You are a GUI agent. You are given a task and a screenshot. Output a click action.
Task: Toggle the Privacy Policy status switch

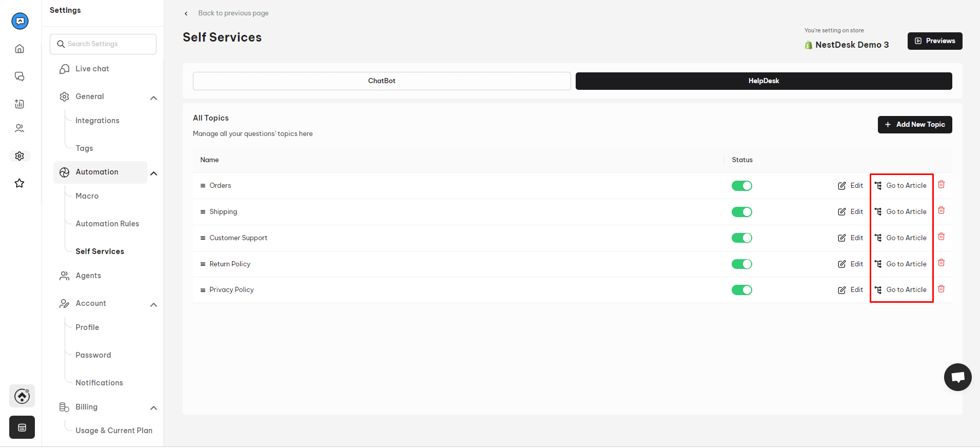(742, 290)
